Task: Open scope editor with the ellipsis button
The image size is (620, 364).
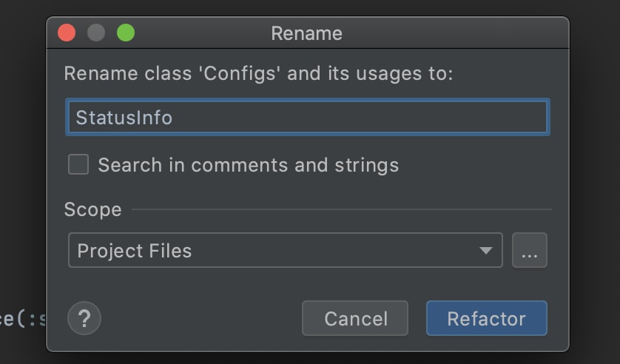Action: [530, 250]
